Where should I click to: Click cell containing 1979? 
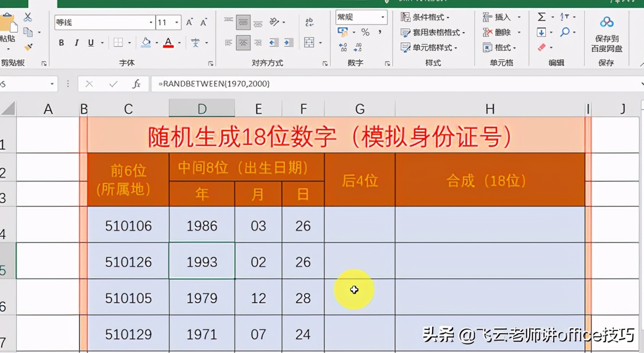202,298
